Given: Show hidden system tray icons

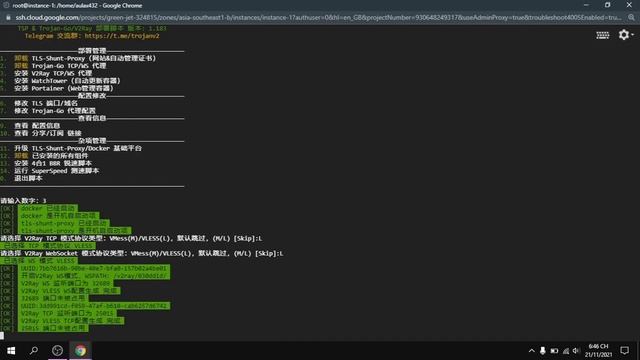Looking at the screenshot, I should (x=531, y=351).
